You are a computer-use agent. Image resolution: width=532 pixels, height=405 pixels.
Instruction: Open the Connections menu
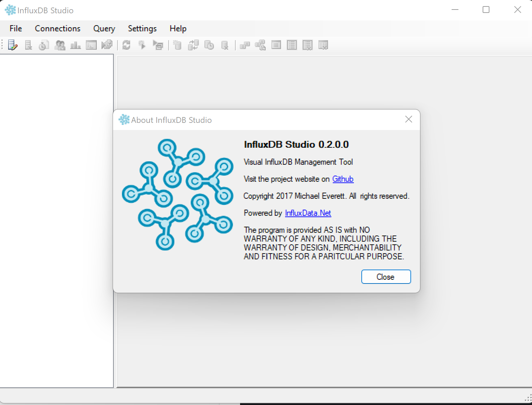pyautogui.click(x=58, y=29)
